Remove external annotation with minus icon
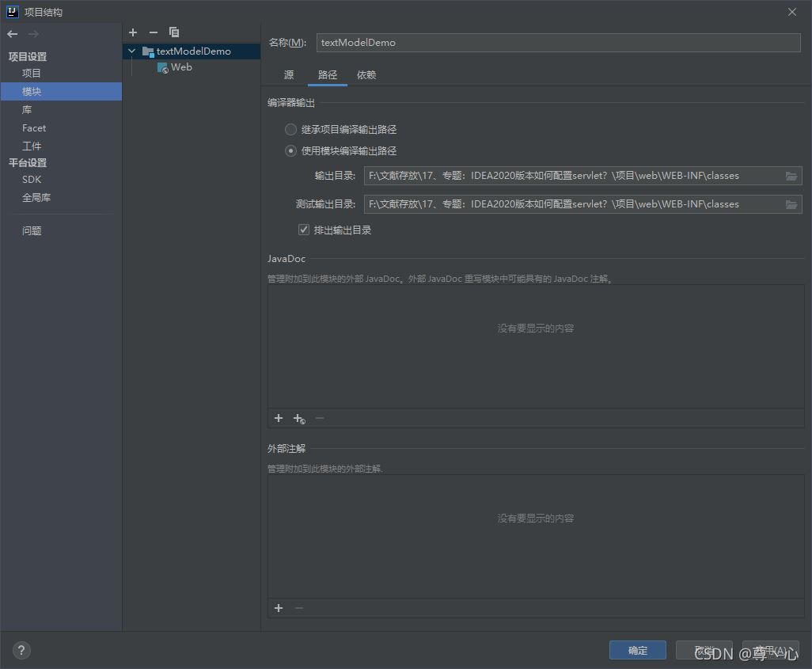812x669 pixels. [x=299, y=608]
